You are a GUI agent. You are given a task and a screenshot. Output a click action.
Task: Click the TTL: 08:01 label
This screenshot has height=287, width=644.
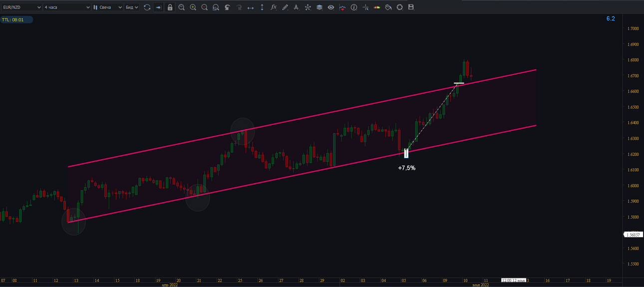pyautogui.click(x=16, y=20)
